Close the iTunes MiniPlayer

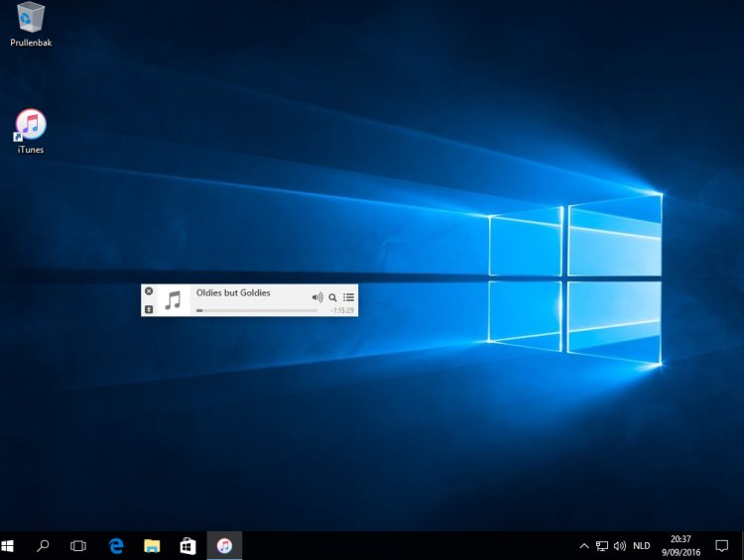149,291
